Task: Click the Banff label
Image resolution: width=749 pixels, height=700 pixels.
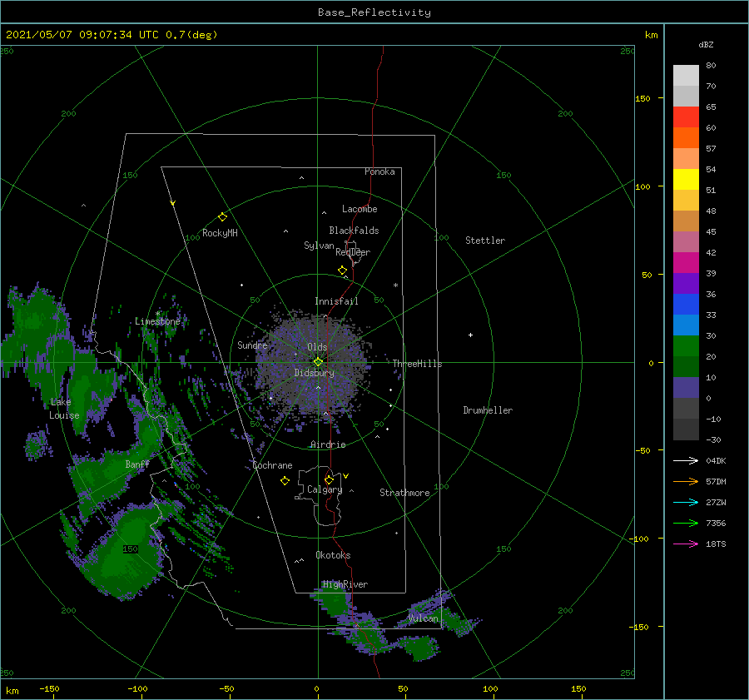Action: tap(137, 464)
